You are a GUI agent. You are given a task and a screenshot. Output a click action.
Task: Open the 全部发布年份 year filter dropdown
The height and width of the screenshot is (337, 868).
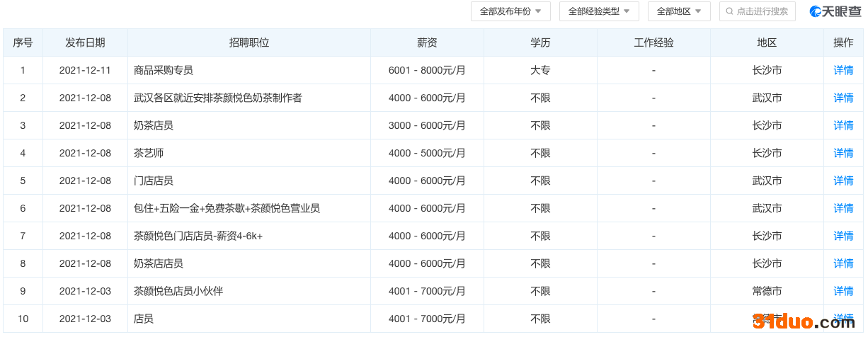pos(510,11)
